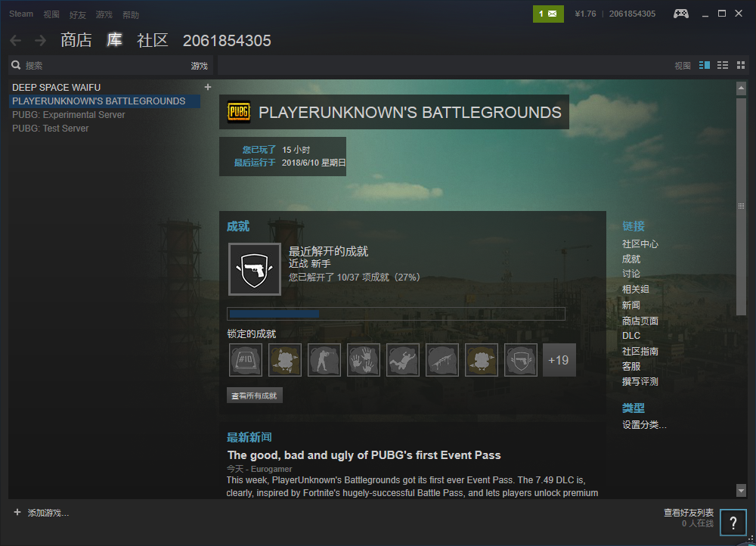Launch Big Picture mode controller icon
756x546 pixels.
[x=681, y=14]
